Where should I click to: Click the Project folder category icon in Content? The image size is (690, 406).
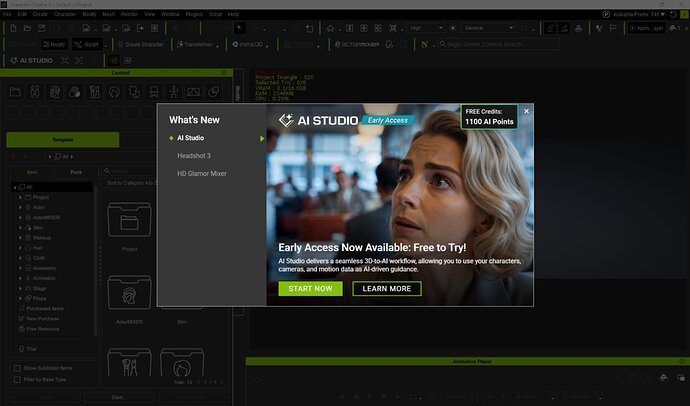15,92
